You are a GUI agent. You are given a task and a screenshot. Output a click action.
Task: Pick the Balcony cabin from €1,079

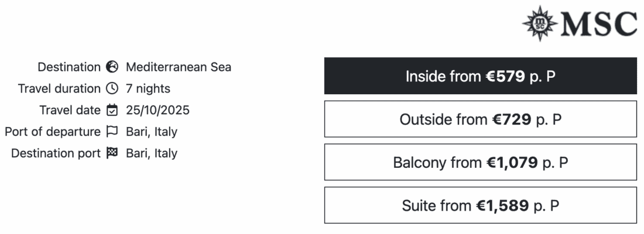tap(480, 162)
